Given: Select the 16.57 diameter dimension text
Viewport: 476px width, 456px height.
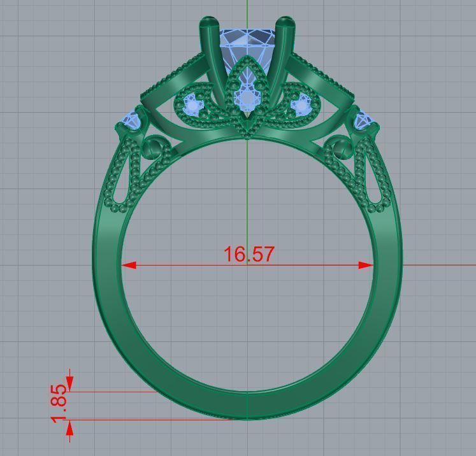Looking at the screenshot, I should [x=249, y=253].
